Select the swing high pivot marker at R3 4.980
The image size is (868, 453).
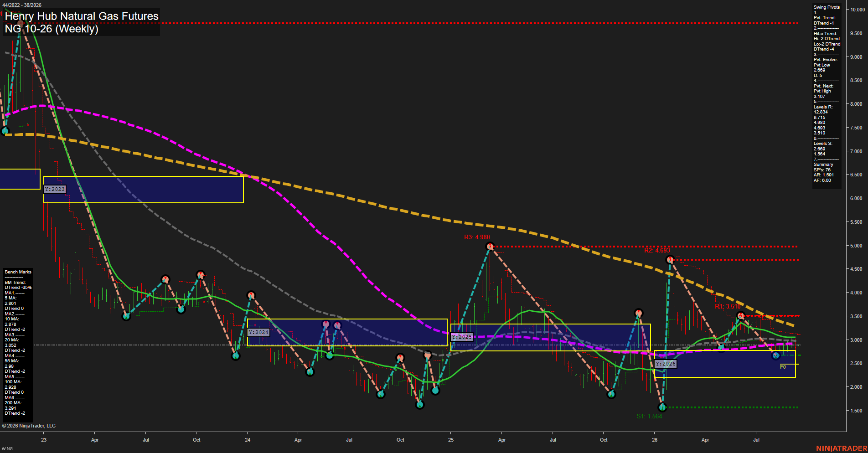[490, 247]
